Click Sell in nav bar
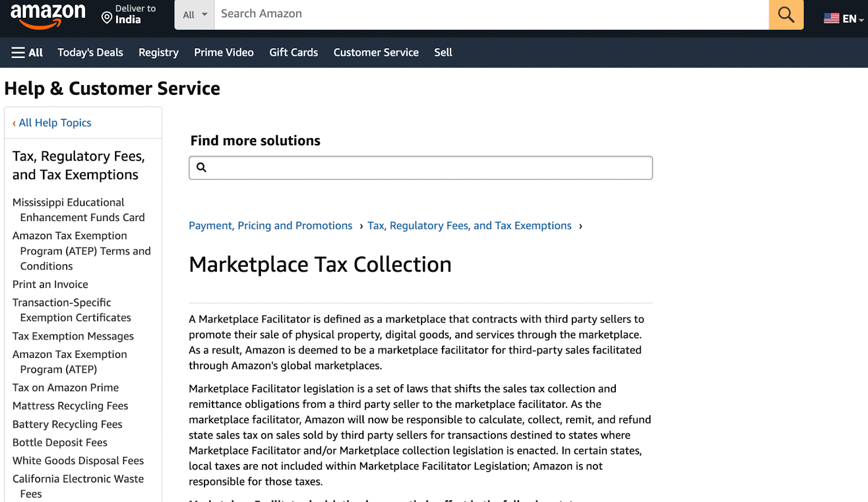The height and width of the screenshot is (502, 868). click(x=443, y=53)
